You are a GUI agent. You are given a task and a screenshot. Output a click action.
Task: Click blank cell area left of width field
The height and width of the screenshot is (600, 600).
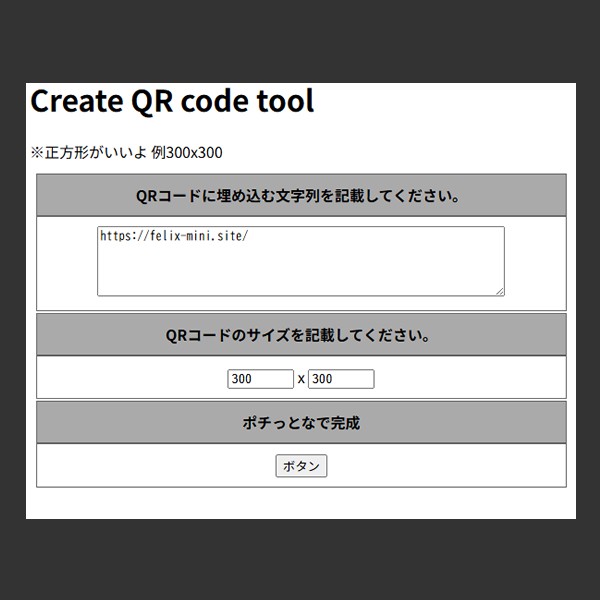pos(130,379)
